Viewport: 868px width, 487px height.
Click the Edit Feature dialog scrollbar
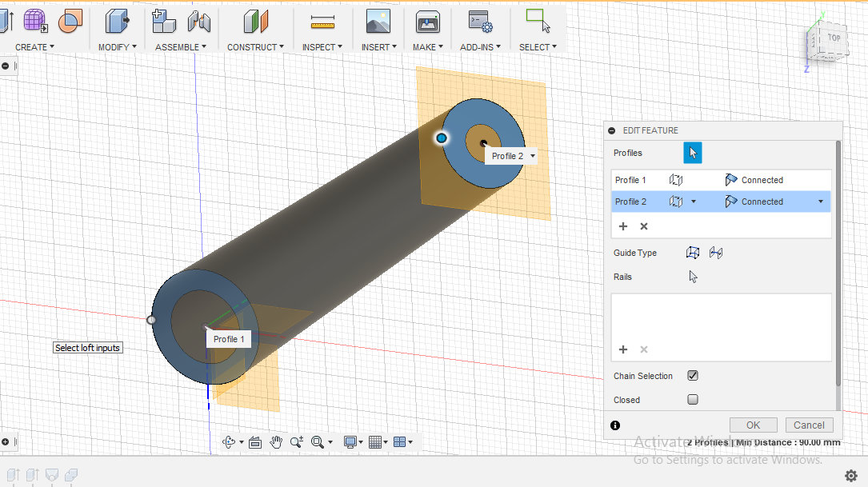coord(838,263)
